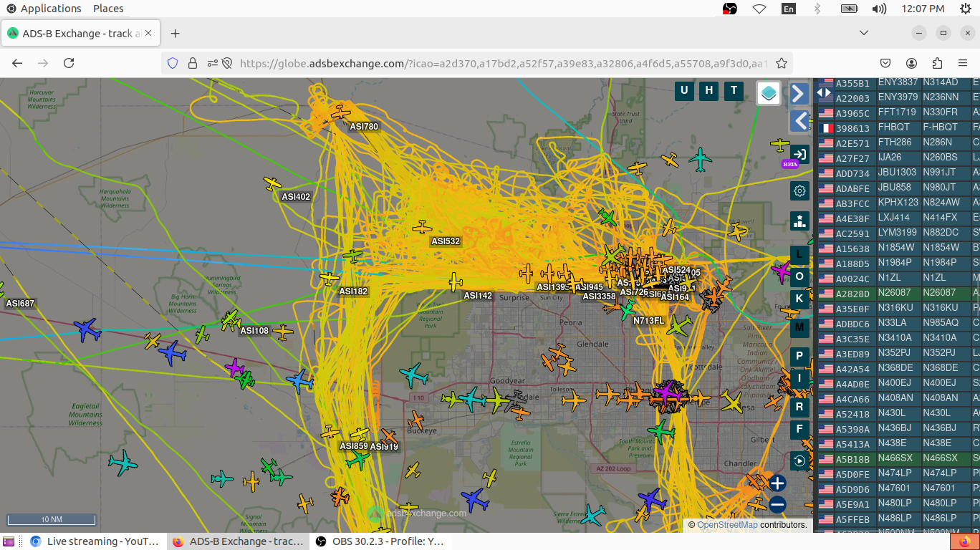Click the tracking protection shield icon
The image size is (980, 550).
coord(173,63)
